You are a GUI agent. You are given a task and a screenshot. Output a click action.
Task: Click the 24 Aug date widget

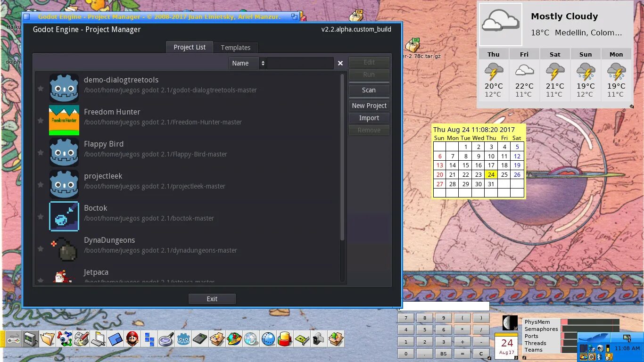tap(507, 346)
